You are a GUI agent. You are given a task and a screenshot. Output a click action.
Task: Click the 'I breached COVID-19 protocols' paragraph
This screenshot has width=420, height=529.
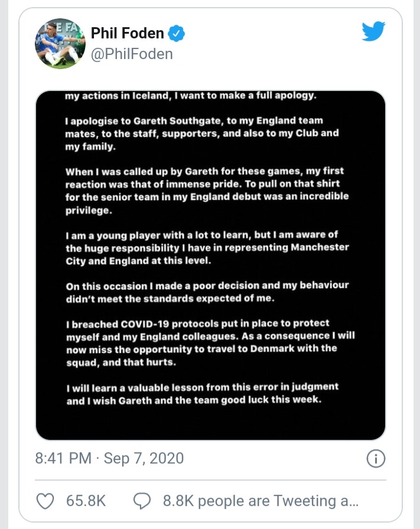point(210,343)
